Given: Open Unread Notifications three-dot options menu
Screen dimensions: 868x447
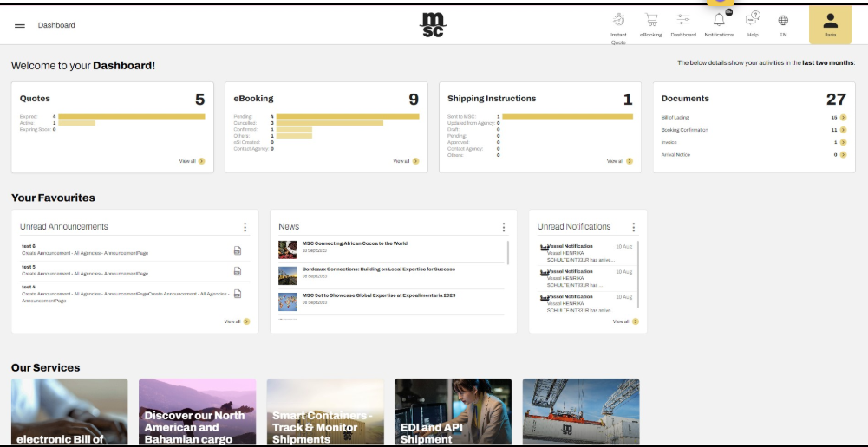Looking at the screenshot, I should click(633, 227).
